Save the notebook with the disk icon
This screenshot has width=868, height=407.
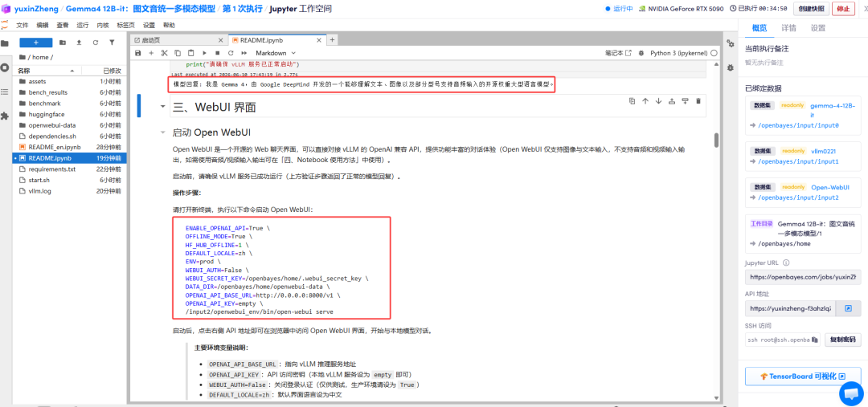point(138,53)
